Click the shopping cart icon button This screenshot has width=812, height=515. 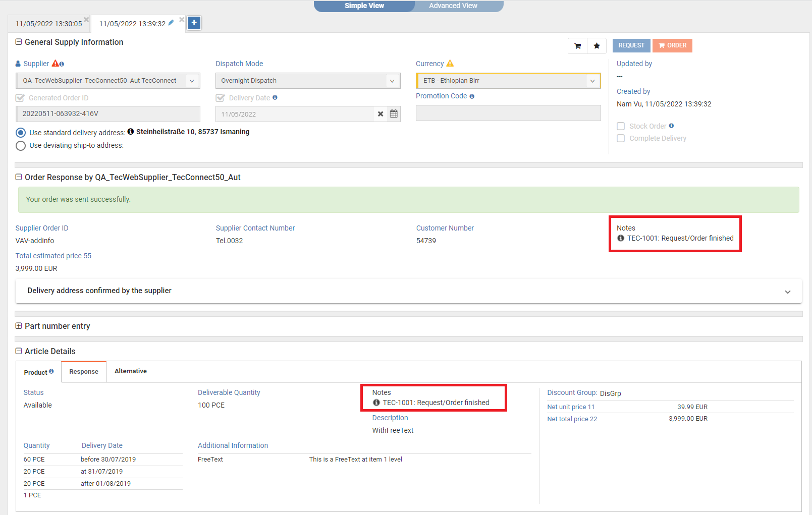pos(577,46)
